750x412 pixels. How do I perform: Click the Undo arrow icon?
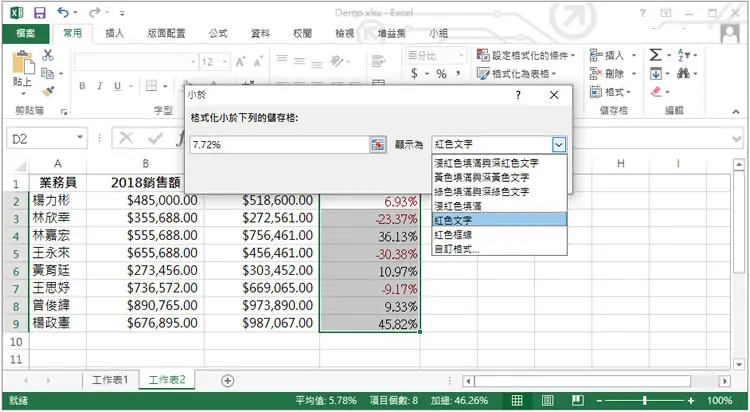[x=63, y=12]
